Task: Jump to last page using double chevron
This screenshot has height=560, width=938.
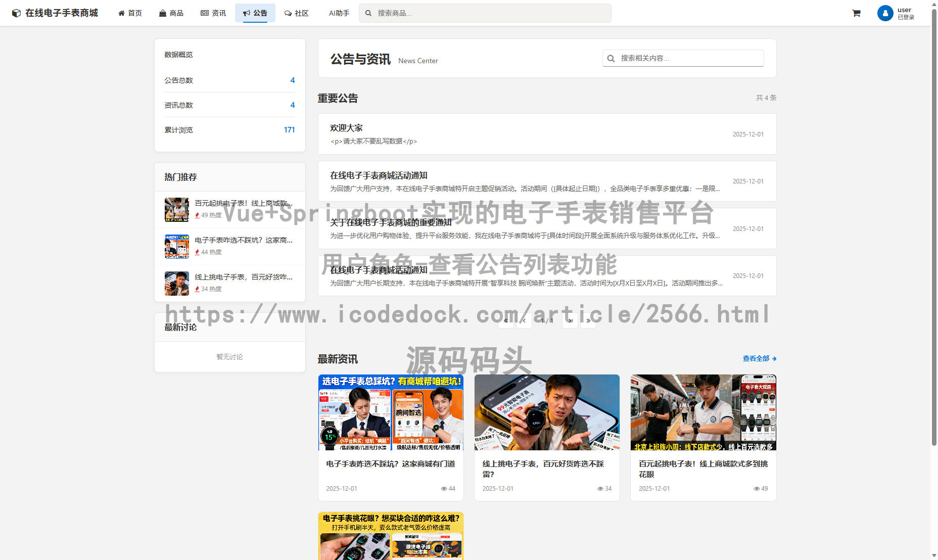Action: [x=588, y=320]
